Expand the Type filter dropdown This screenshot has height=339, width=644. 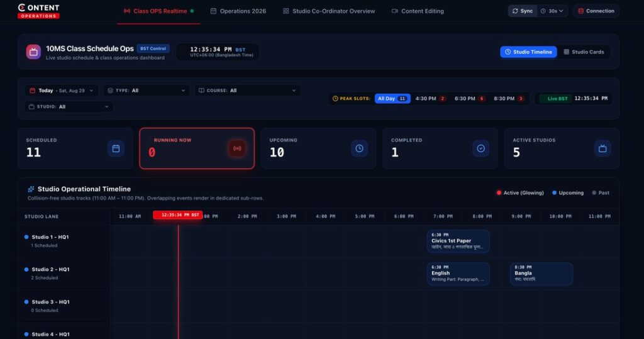pos(146,91)
